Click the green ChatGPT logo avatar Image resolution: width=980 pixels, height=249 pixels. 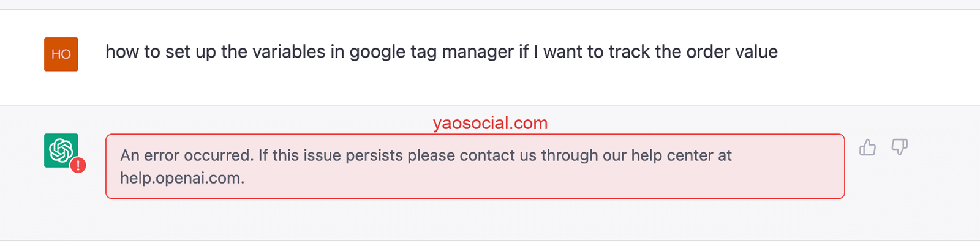click(x=61, y=150)
